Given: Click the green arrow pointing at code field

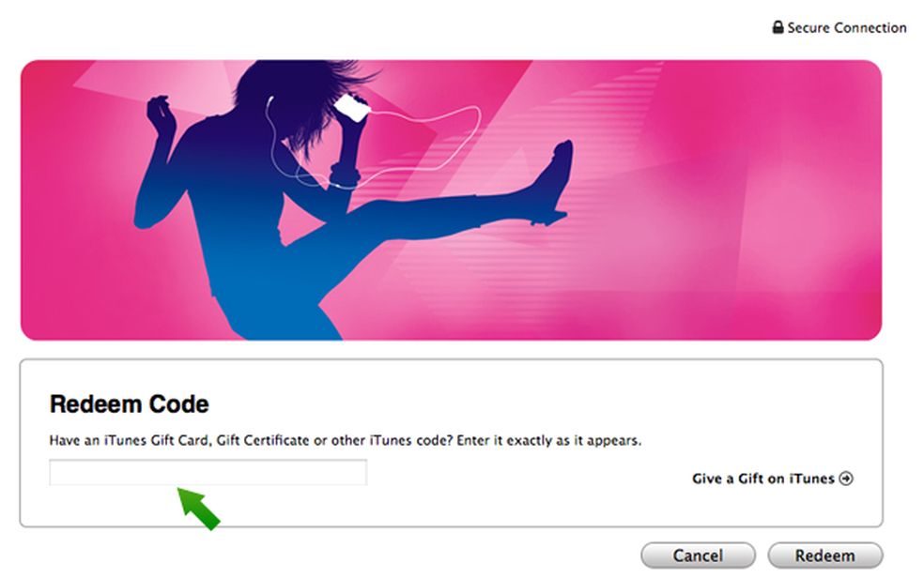Looking at the screenshot, I should 198,508.
